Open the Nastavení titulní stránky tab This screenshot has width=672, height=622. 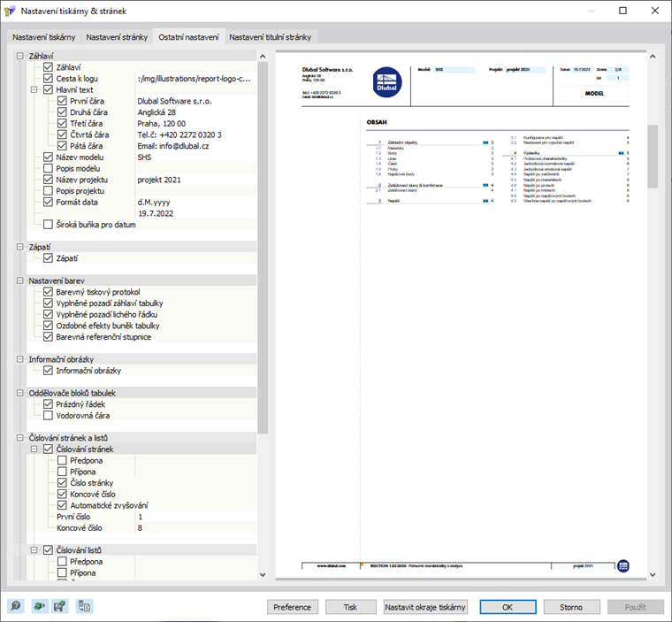coord(271,37)
